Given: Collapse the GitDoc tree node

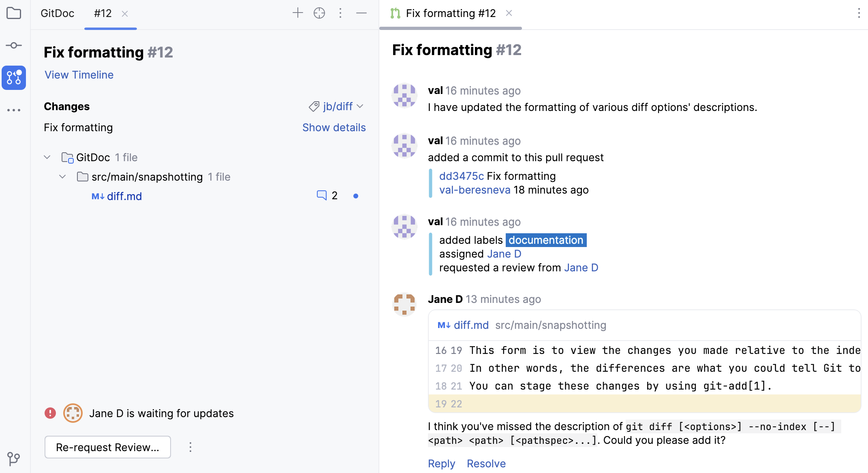Looking at the screenshot, I should pyautogui.click(x=47, y=157).
